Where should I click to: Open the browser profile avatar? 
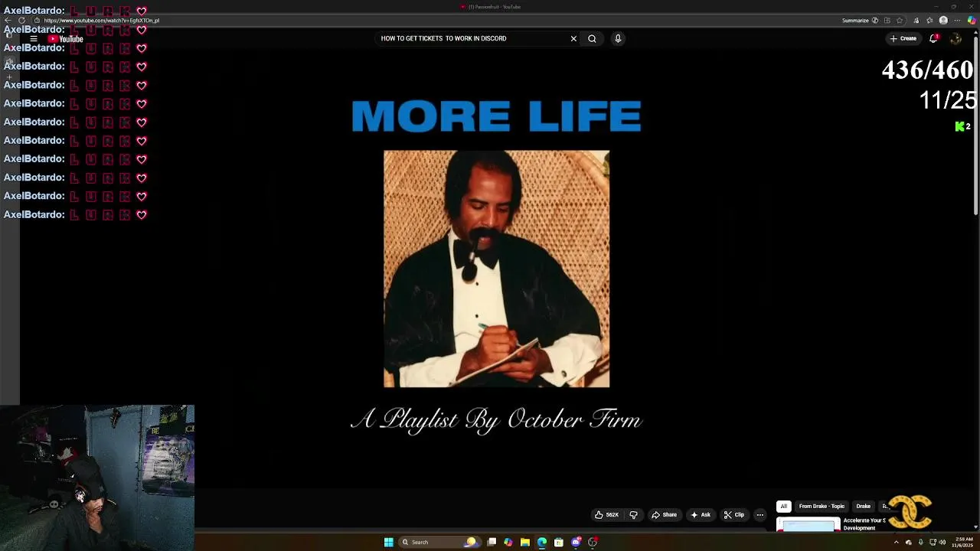pyautogui.click(x=943, y=21)
